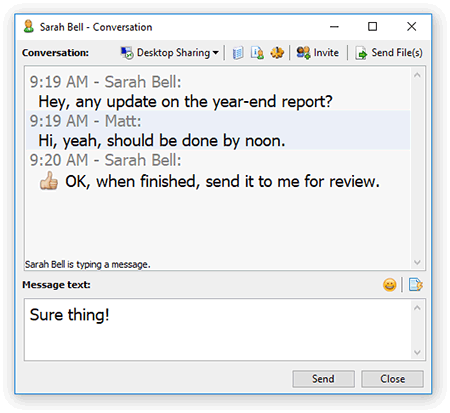Click the Close button
The width and height of the screenshot is (450, 413).
tap(392, 379)
